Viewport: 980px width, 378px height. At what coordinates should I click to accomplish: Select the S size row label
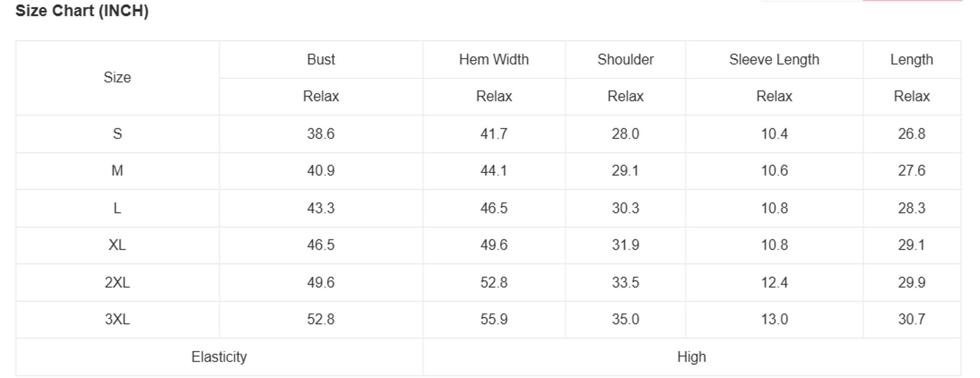tap(117, 134)
